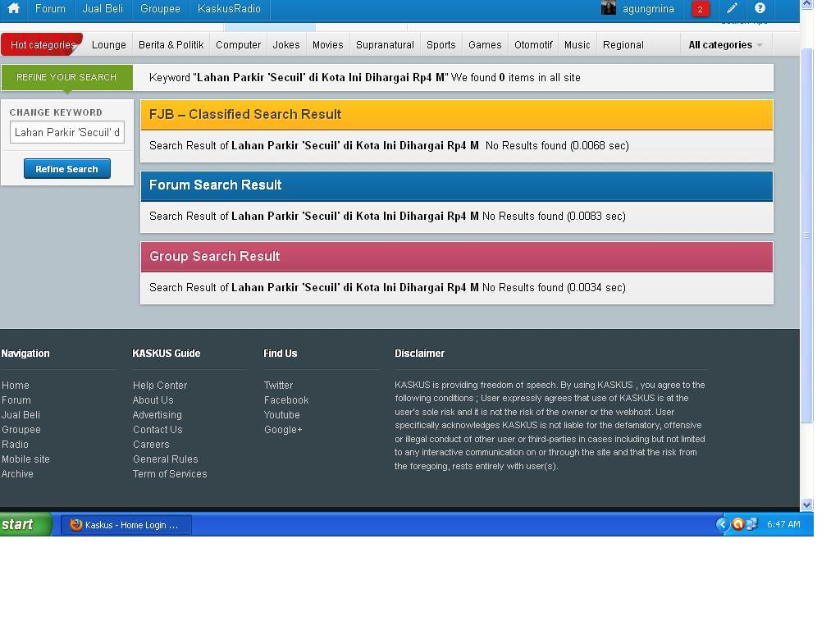This screenshot has width=840, height=630.
Task: Open the Help Center link
Action: (160, 386)
